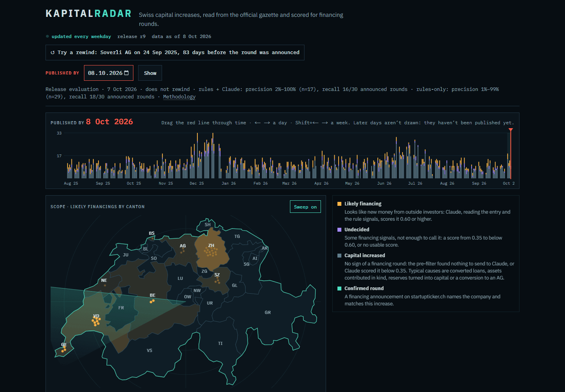565x392 pixels.
Task: Click the Show button
Action: (150, 73)
